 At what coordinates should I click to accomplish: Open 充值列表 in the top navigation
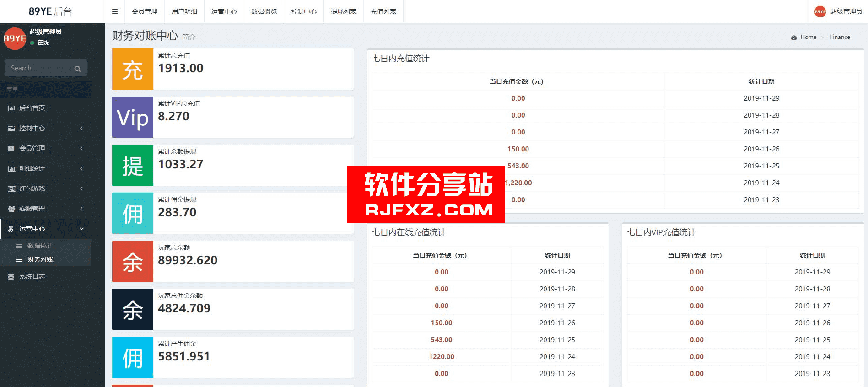pyautogui.click(x=383, y=11)
